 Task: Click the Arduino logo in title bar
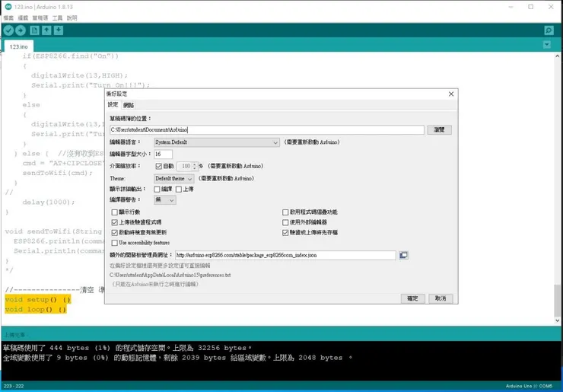click(8, 6)
